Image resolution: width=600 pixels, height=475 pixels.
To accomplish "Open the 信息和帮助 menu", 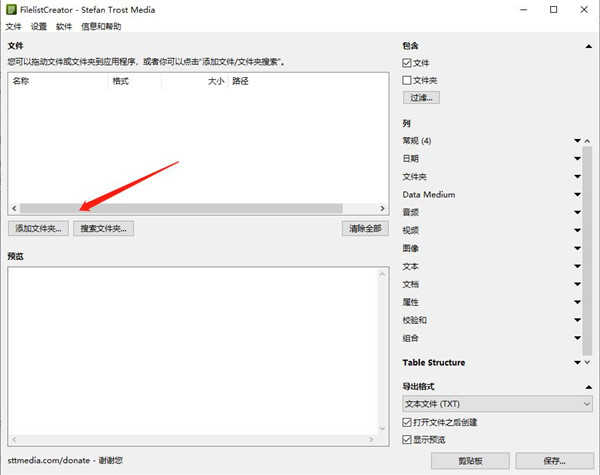I will [101, 26].
